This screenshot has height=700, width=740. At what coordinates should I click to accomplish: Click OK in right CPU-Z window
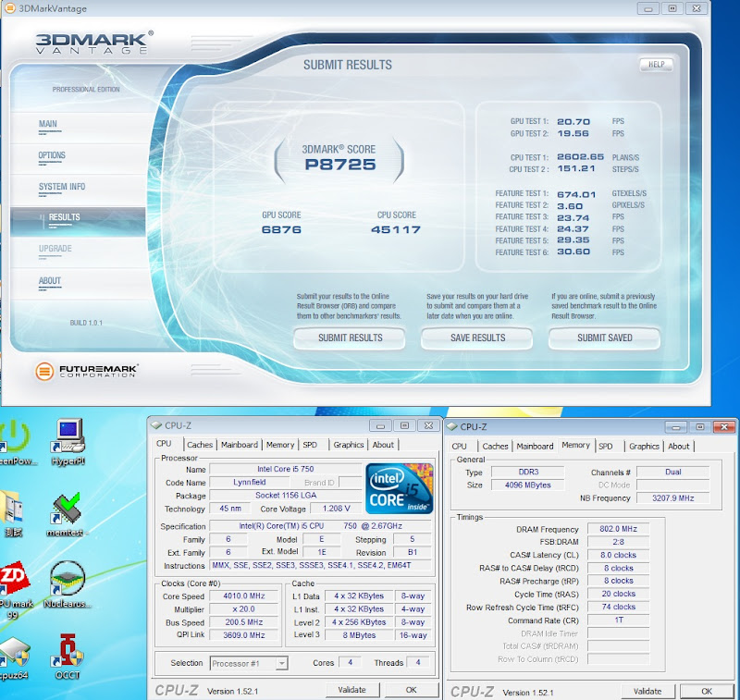[707, 691]
